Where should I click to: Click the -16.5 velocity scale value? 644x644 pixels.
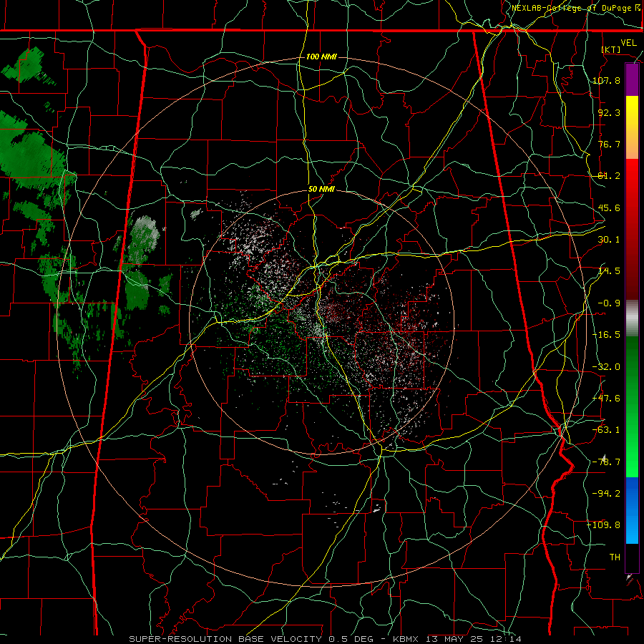tap(606, 335)
